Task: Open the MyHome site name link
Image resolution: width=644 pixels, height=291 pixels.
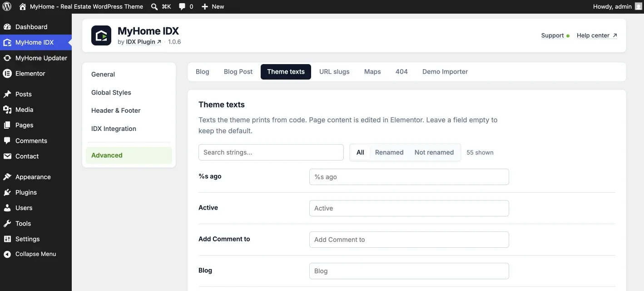Action: [x=86, y=6]
